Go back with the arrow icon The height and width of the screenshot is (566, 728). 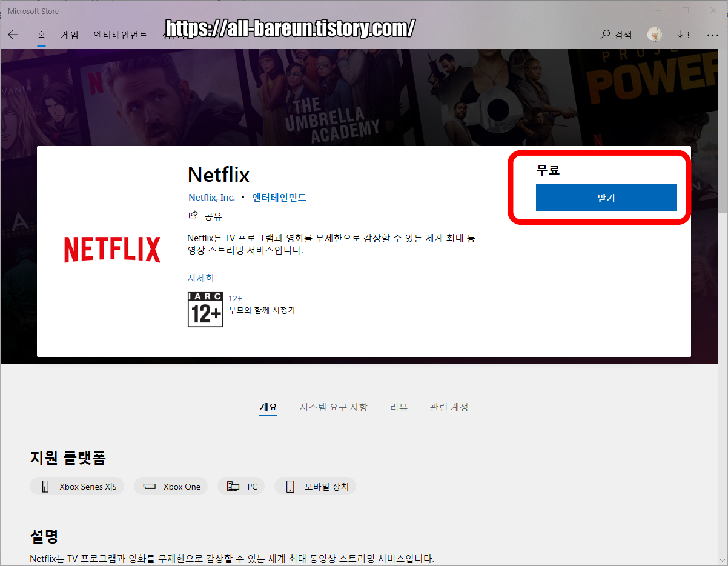click(x=13, y=35)
